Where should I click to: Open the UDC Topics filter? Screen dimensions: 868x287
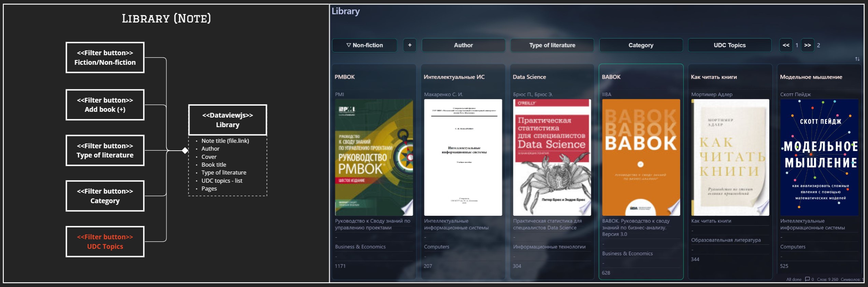(730, 45)
